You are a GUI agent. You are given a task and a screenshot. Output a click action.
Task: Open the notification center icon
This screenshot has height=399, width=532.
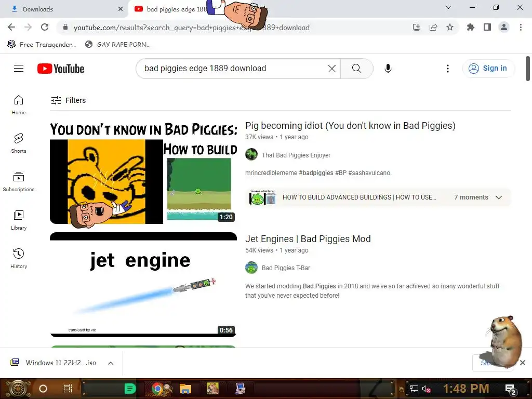511,389
